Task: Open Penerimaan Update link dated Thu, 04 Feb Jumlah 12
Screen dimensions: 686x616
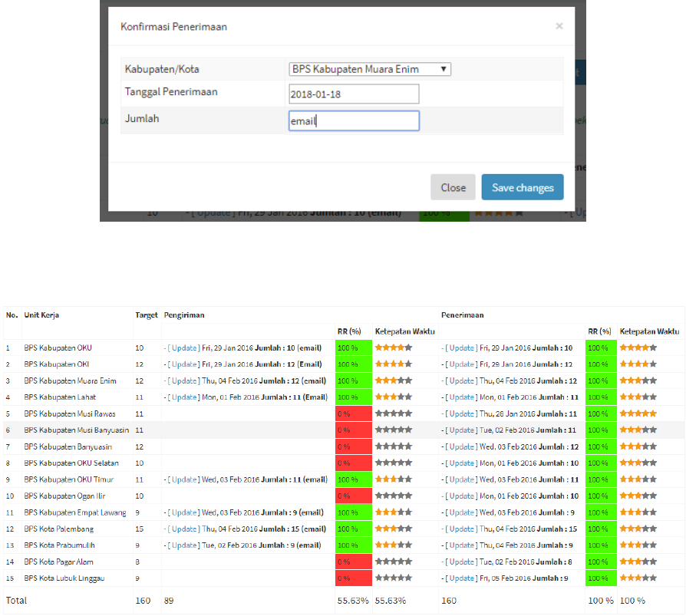Action: (x=462, y=380)
